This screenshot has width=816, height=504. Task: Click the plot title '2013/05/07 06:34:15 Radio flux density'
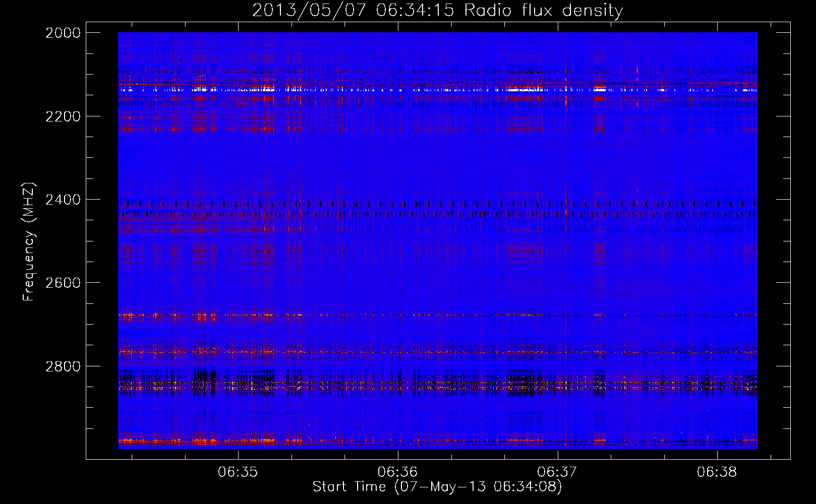coord(437,11)
